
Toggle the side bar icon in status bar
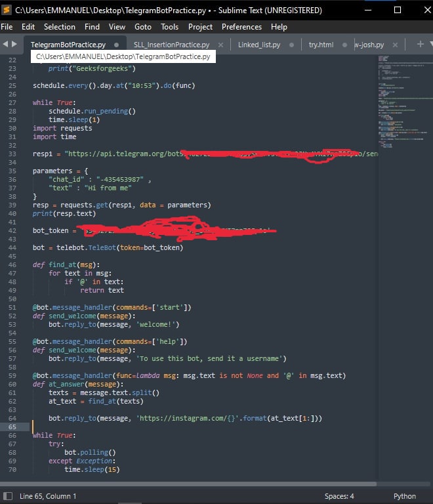click(8, 496)
